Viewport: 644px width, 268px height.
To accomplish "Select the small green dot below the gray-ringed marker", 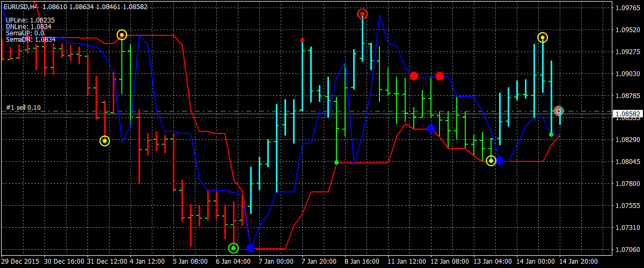I will 551,135.
